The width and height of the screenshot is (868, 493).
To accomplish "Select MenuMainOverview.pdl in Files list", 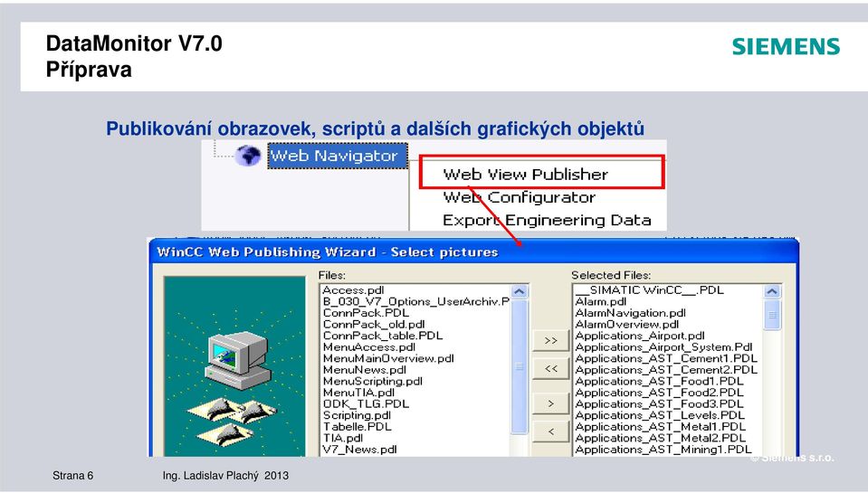I will pos(388,358).
